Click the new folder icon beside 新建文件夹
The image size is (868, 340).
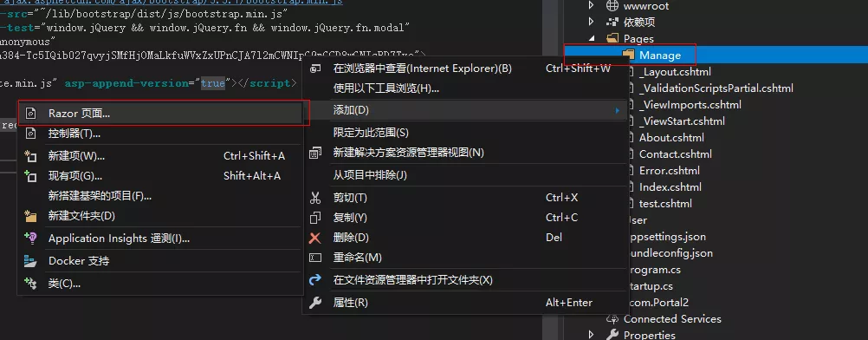(31, 216)
